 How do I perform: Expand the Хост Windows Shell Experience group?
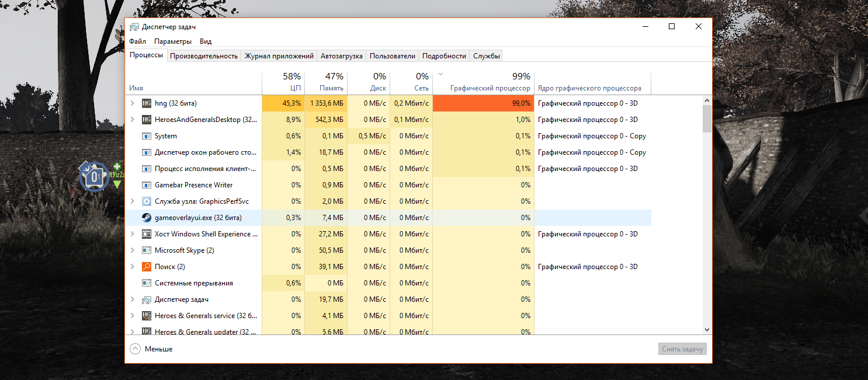tap(133, 234)
